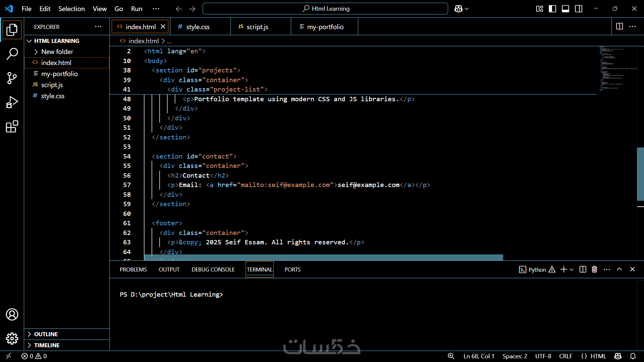Split the editor to the right
Viewport: 644px width, 362px height.
click(620, 26)
